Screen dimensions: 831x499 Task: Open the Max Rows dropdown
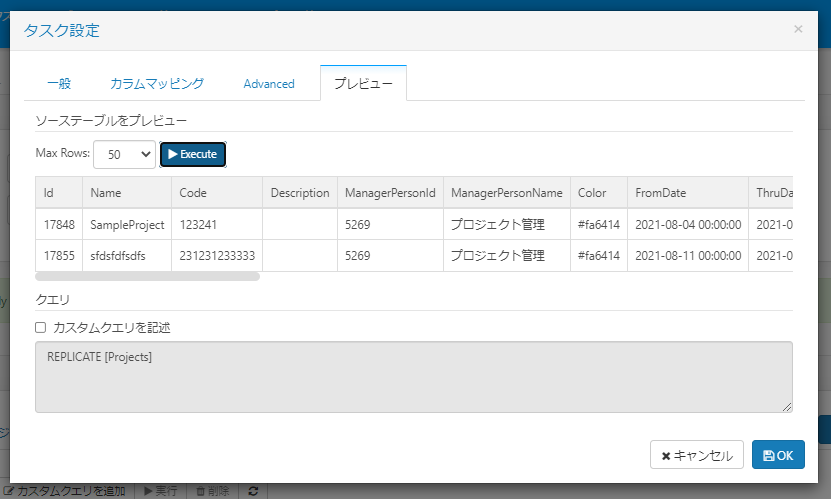(125, 155)
